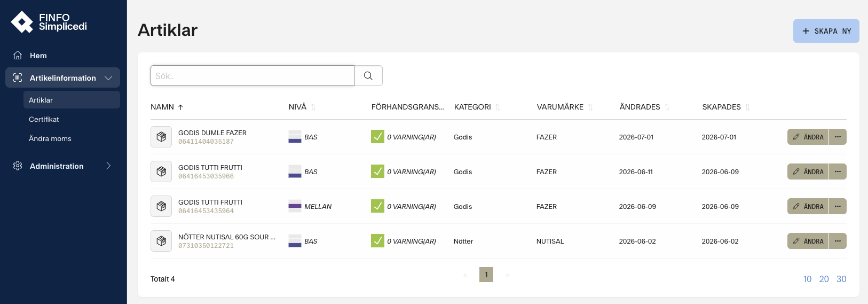Open more options for article 06416453035966
Viewport: 868px width, 304px height.
point(838,172)
